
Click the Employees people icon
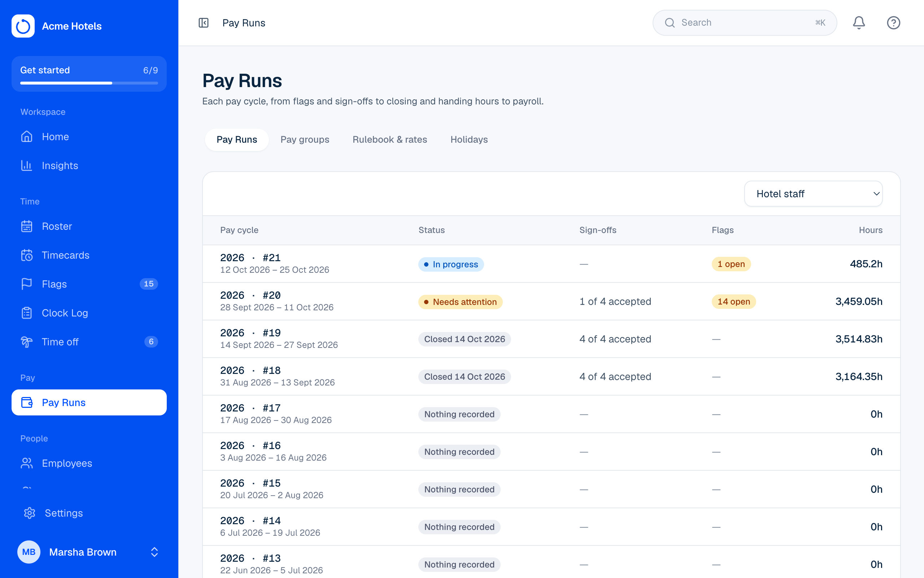click(27, 463)
